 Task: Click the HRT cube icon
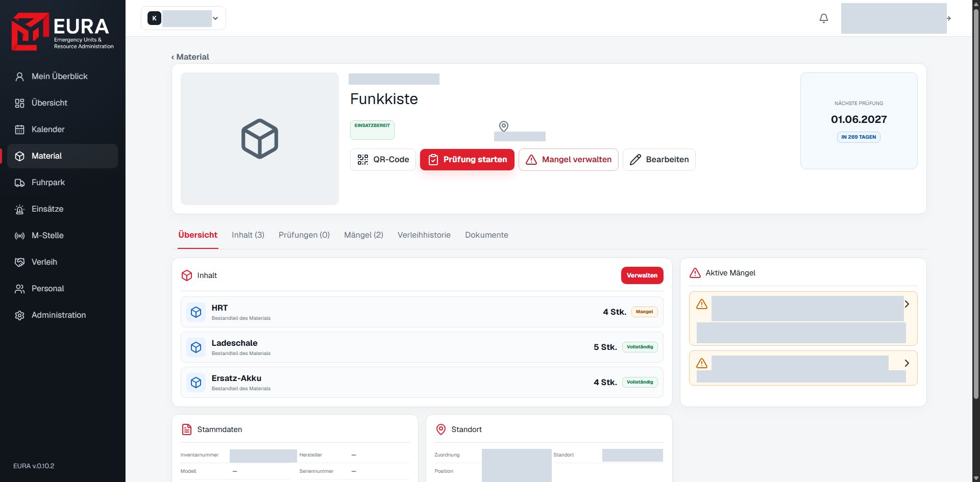click(x=196, y=312)
